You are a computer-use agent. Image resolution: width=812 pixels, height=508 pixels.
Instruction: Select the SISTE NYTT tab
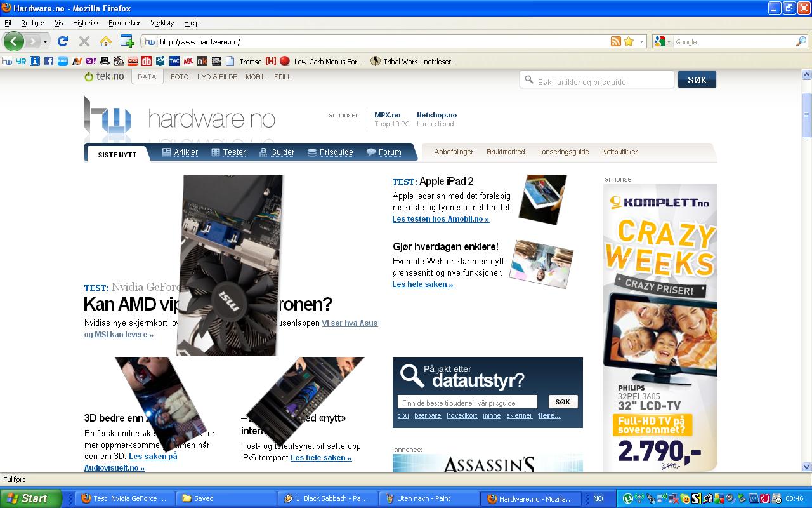point(117,155)
